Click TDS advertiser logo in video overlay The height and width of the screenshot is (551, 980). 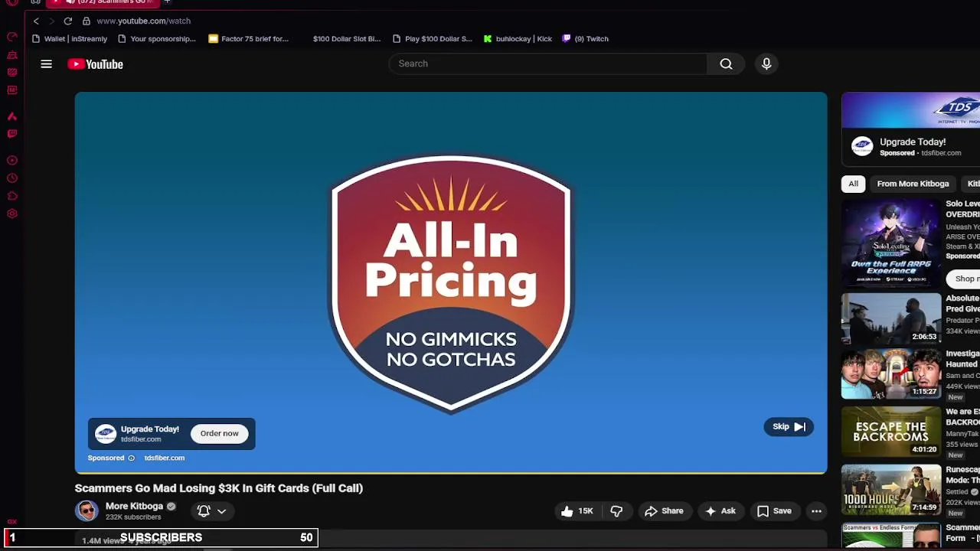point(106,434)
